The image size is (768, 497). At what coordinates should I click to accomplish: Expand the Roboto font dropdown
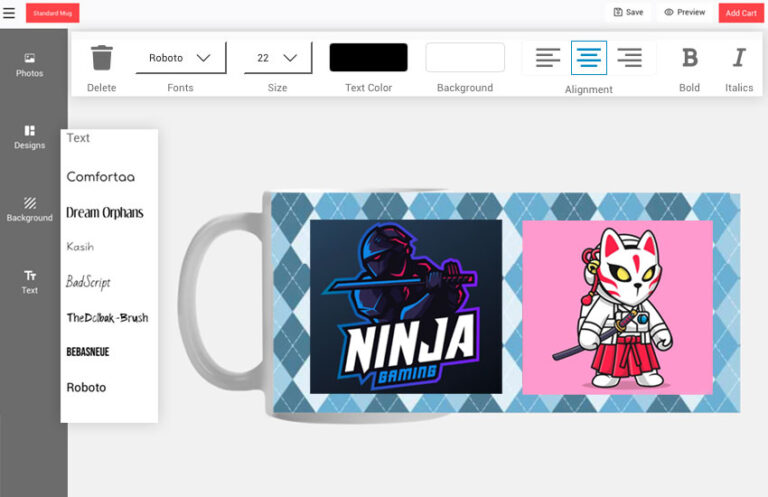coord(181,58)
